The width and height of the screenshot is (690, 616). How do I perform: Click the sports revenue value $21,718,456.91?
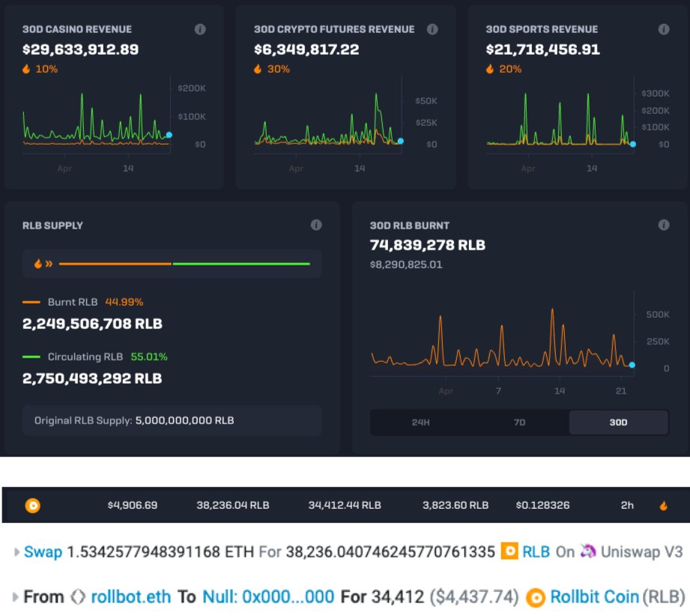[x=542, y=49]
